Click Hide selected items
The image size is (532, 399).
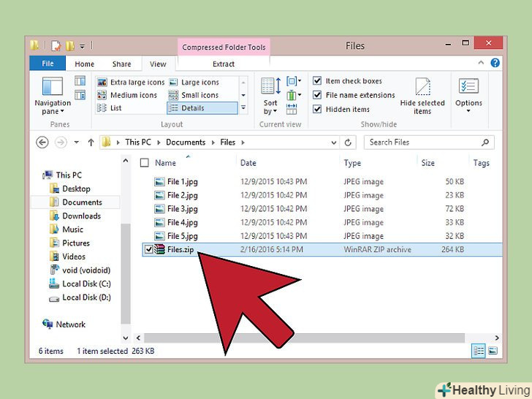tap(422, 96)
